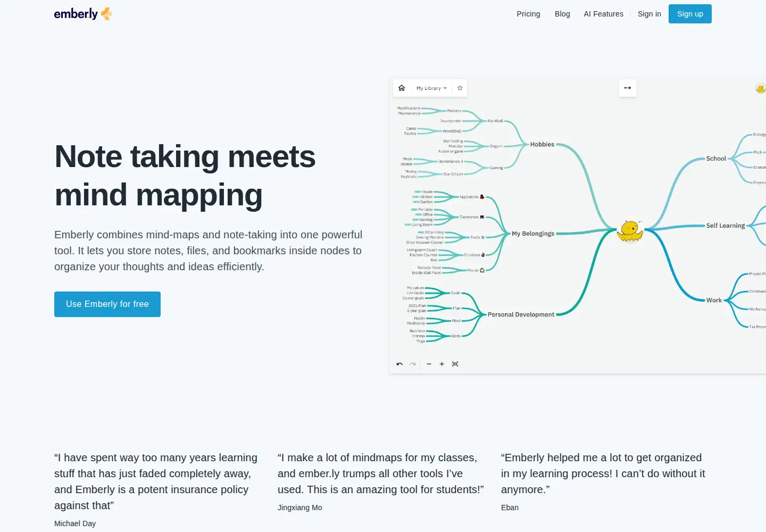Click the Meditation node
The image size is (766, 532).
point(416,323)
